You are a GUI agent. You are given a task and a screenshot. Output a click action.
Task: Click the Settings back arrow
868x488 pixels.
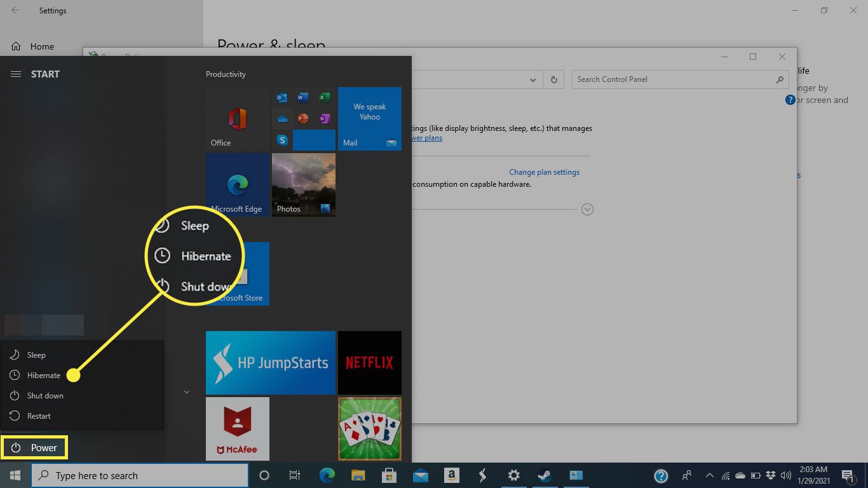pos(15,10)
